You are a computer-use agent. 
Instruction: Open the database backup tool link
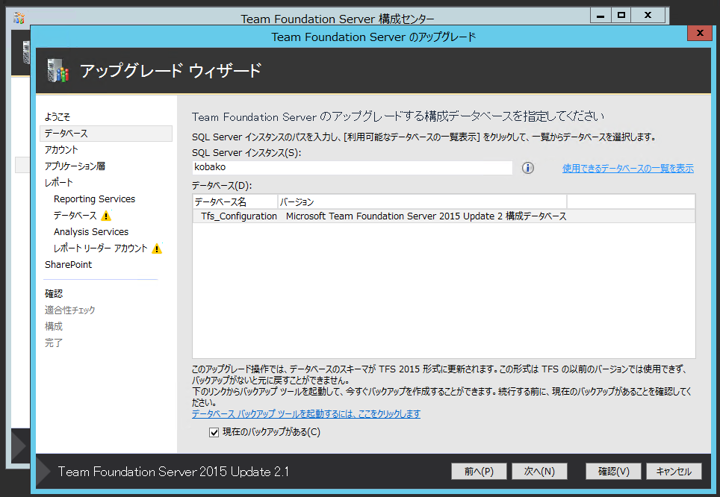coord(306,414)
